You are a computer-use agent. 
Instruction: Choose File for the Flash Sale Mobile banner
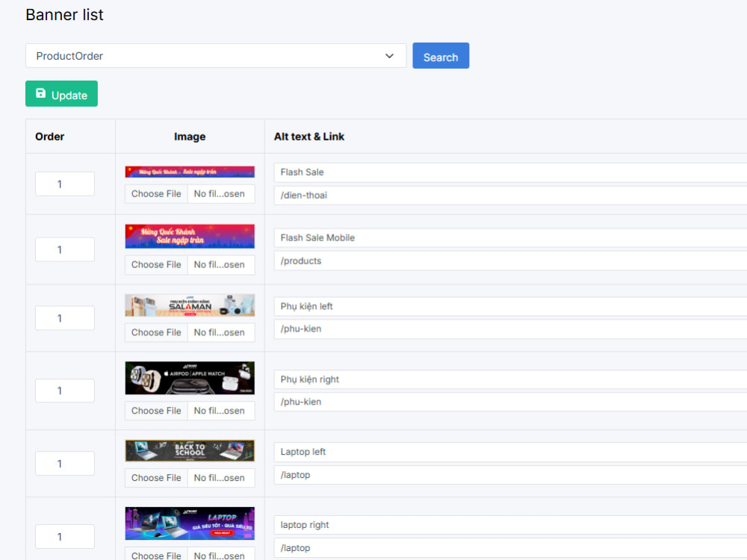pos(156,265)
